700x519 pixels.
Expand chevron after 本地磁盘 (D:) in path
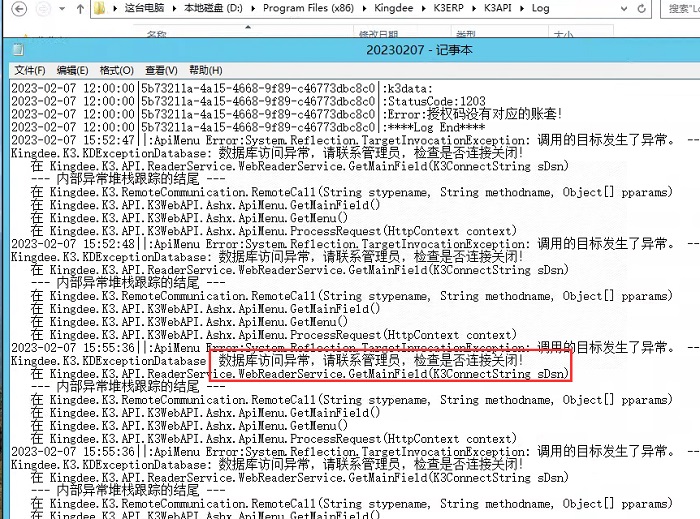[x=253, y=8]
